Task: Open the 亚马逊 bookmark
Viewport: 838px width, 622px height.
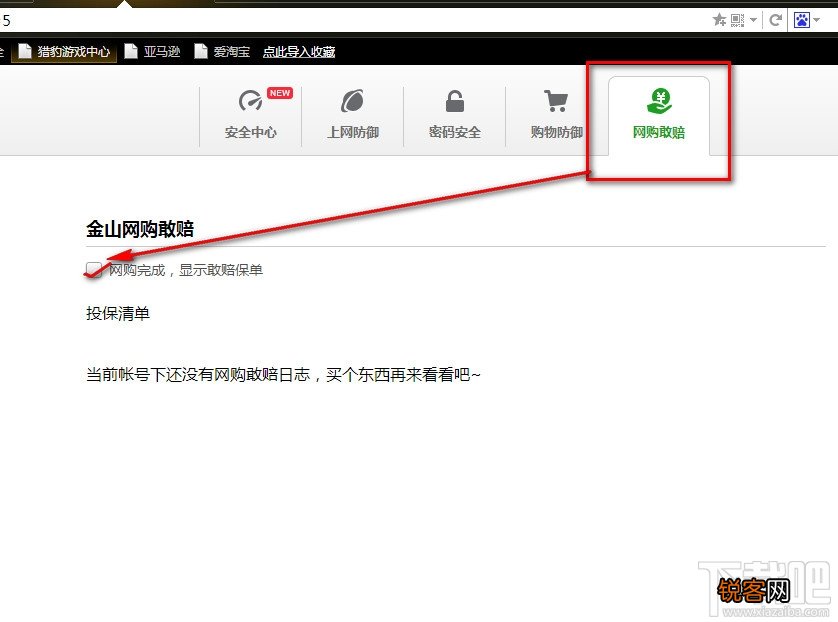Action: (x=152, y=51)
